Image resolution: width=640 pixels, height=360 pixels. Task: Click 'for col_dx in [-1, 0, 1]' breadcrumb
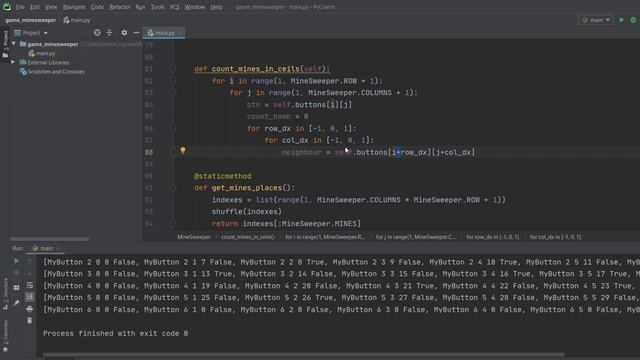pos(555,237)
